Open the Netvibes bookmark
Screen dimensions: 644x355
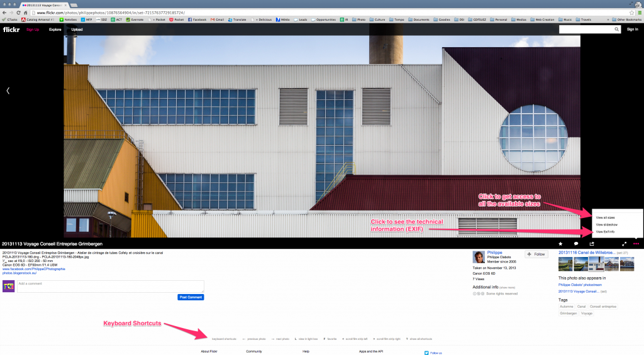pos(68,19)
